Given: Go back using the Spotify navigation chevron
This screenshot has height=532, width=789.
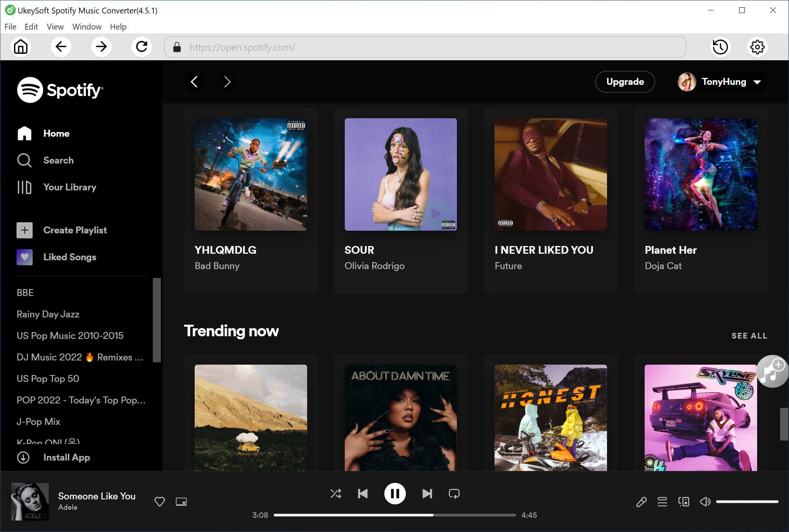Looking at the screenshot, I should coord(195,82).
